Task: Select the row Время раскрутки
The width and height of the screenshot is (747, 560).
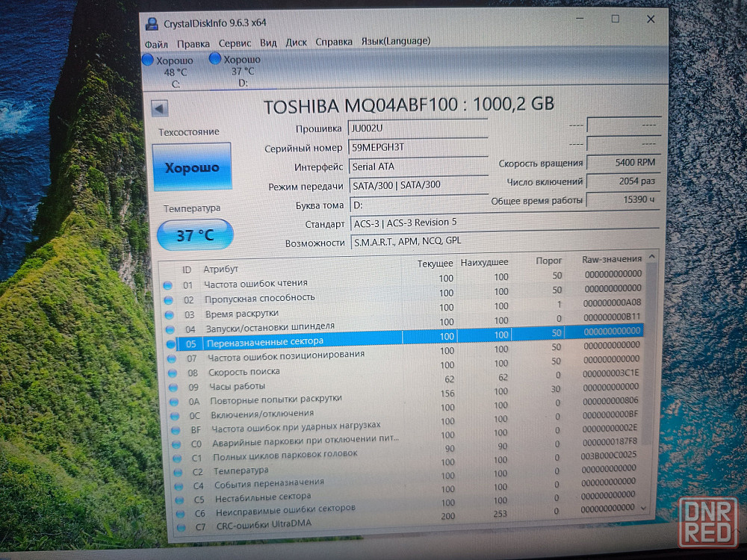Action: (x=405, y=310)
